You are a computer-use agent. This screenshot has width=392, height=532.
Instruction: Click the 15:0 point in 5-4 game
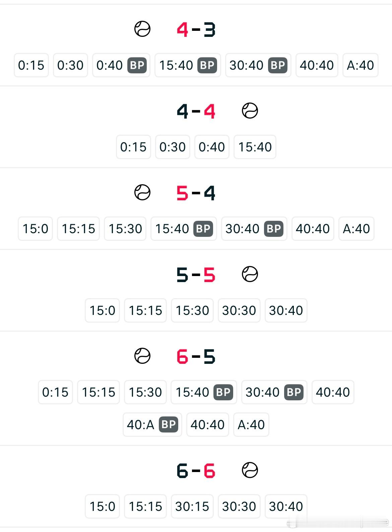click(x=35, y=228)
